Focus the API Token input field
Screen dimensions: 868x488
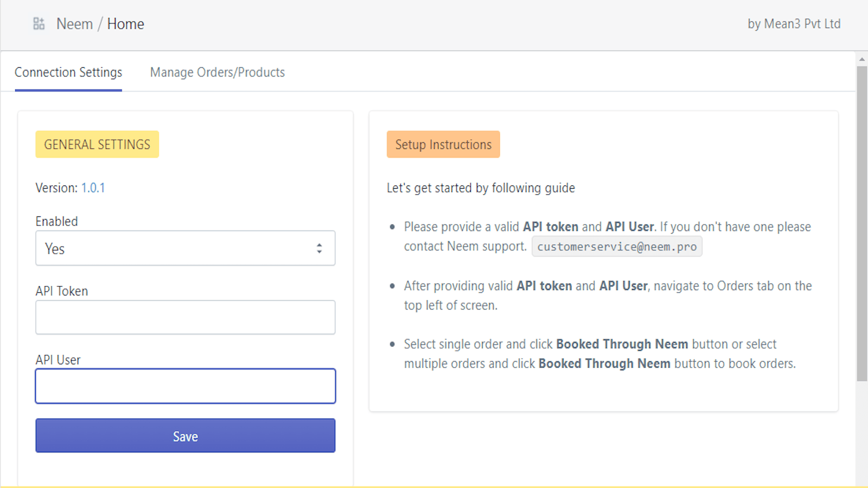[x=185, y=317]
